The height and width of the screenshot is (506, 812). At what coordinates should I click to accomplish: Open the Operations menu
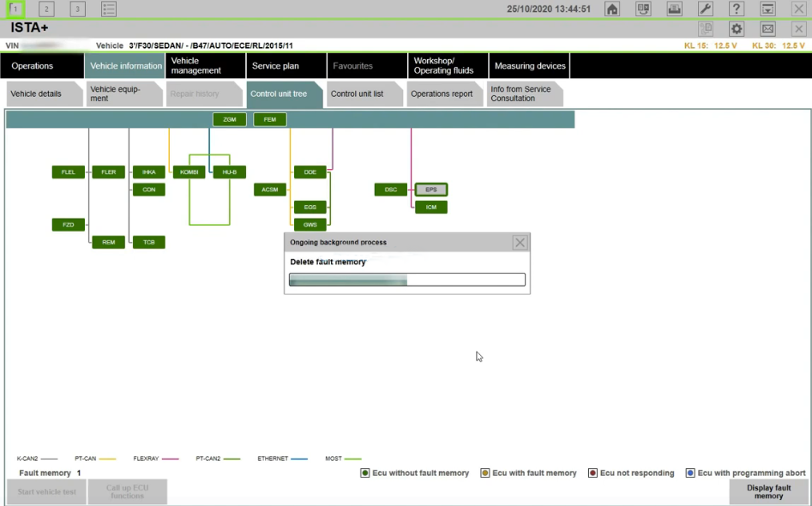42,66
